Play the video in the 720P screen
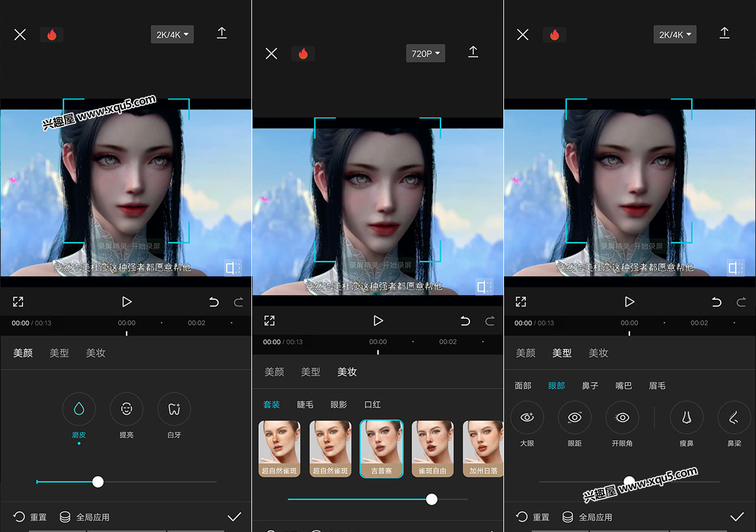 coord(378,321)
